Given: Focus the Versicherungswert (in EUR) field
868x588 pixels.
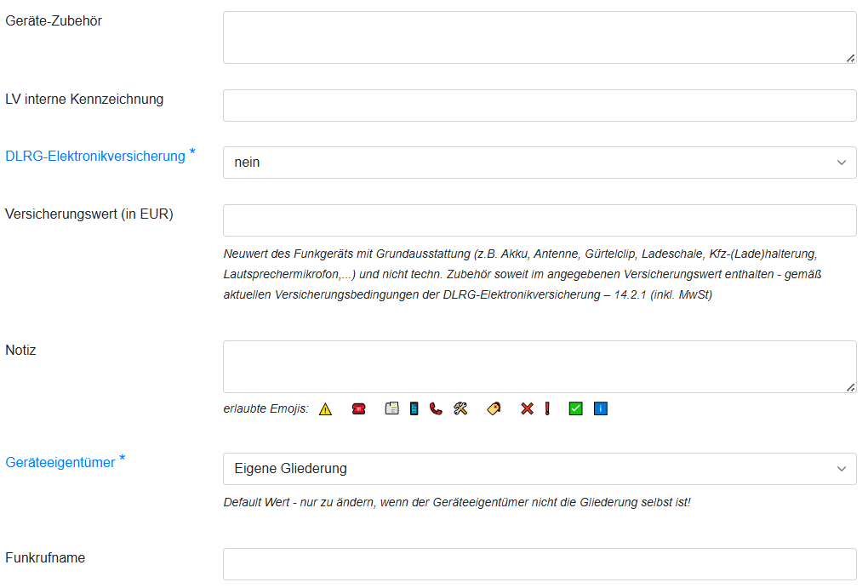Looking at the screenshot, I should click(540, 220).
